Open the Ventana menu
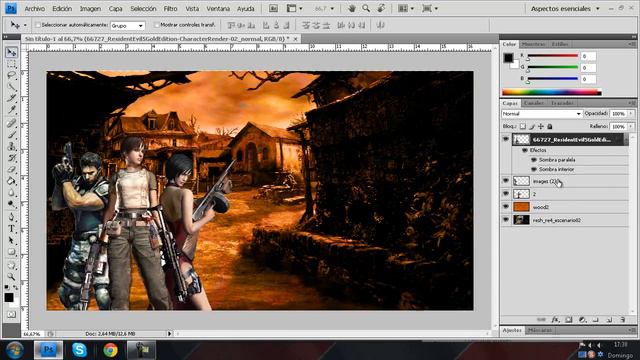640x360 pixels. tap(218, 8)
